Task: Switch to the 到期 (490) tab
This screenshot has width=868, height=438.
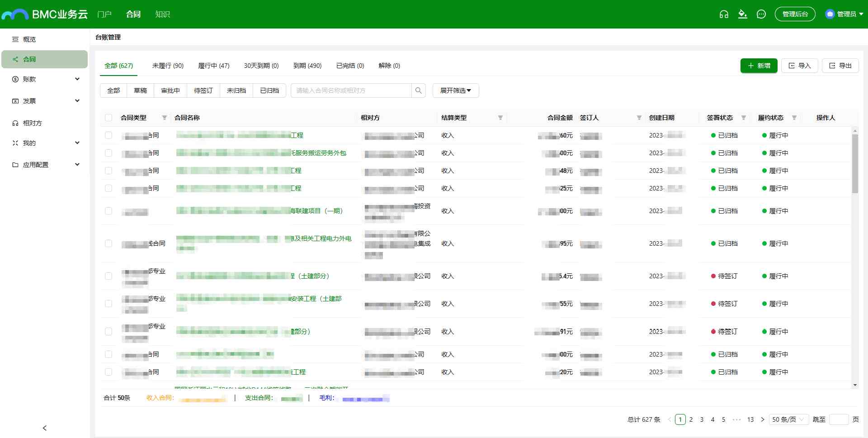Action: [307, 66]
